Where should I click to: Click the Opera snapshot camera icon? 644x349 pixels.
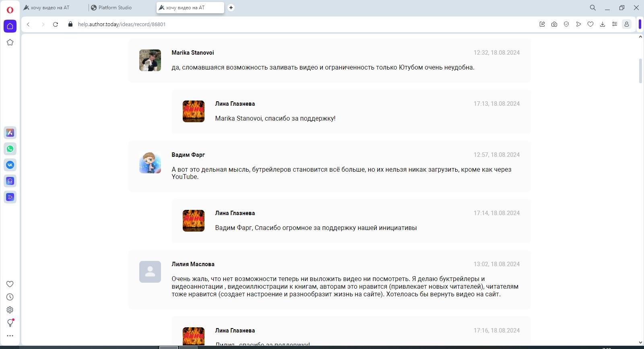click(x=554, y=24)
